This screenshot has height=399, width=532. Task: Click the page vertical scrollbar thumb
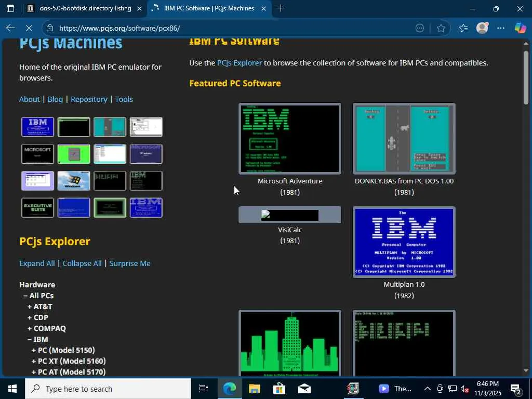[x=526, y=77]
